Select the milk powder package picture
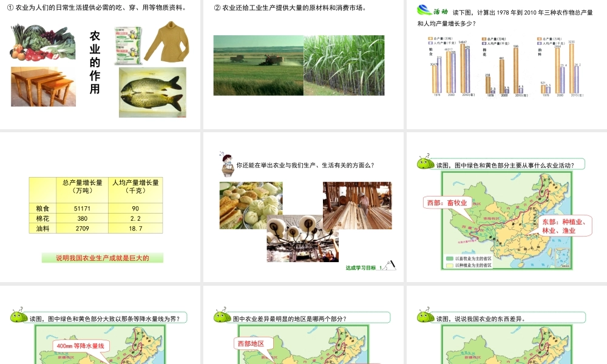607x364 pixels. (127, 45)
